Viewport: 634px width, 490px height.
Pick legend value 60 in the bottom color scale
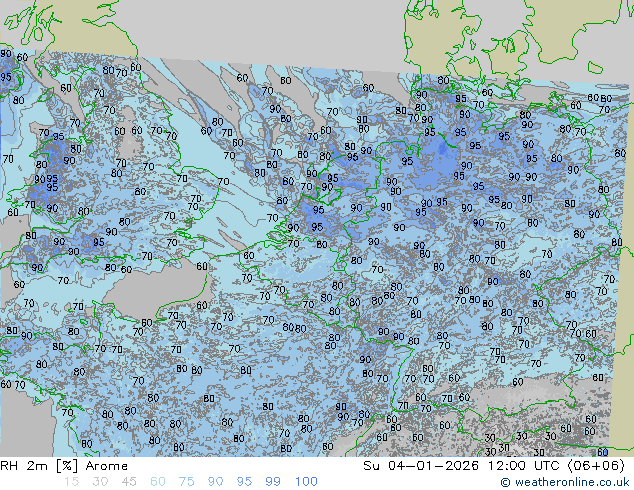[x=158, y=482]
